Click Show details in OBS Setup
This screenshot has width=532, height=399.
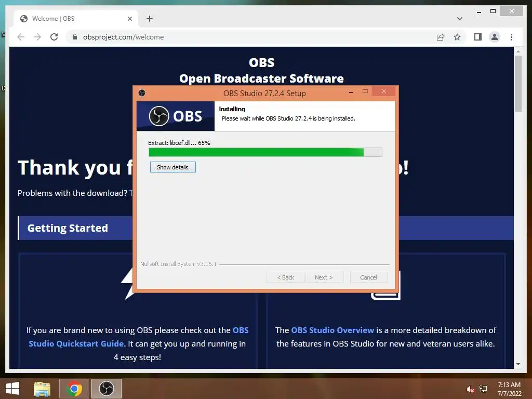(x=172, y=167)
